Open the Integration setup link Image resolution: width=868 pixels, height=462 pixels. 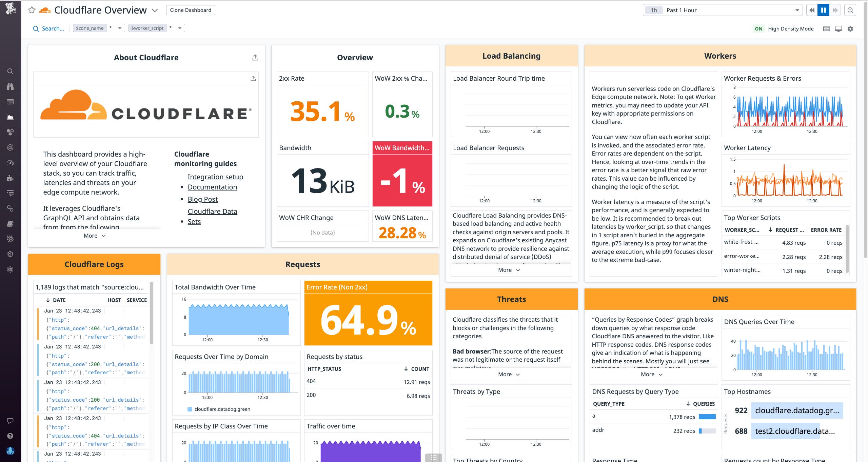pyautogui.click(x=215, y=177)
